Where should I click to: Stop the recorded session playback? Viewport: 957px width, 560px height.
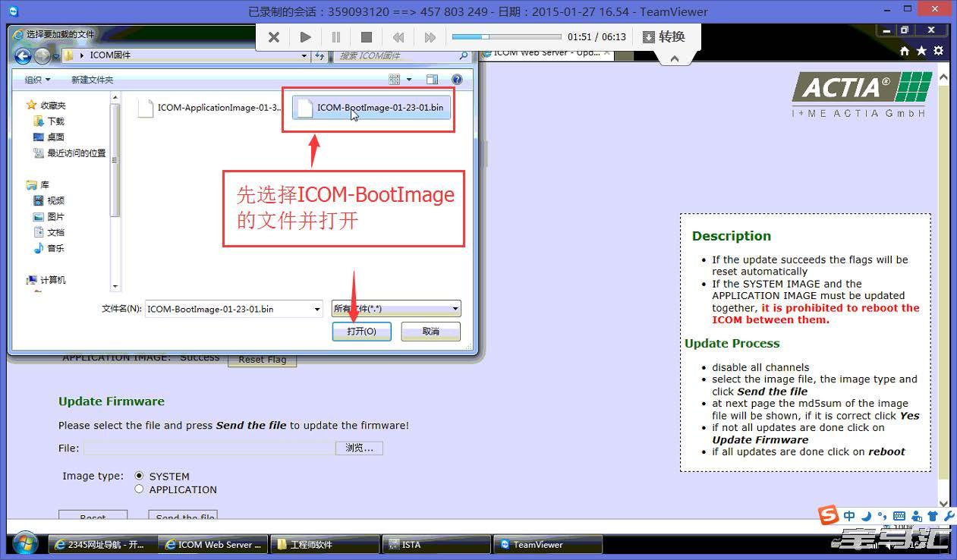pyautogui.click(x=366, y=36)
